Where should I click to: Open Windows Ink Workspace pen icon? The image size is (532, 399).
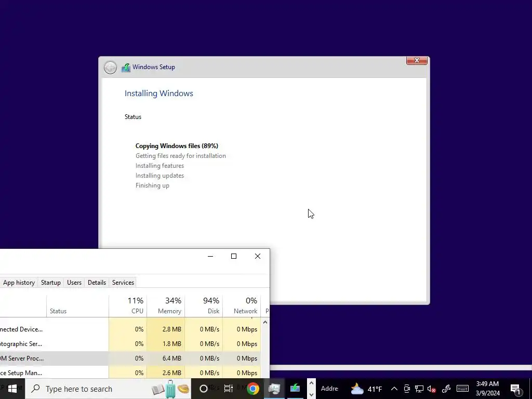[446, 389]
